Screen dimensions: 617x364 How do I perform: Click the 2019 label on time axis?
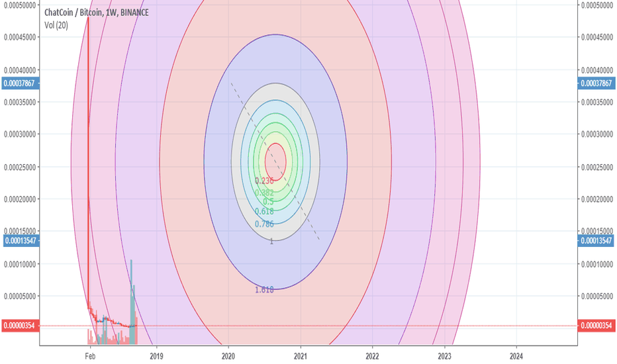[x=157, y=356]
